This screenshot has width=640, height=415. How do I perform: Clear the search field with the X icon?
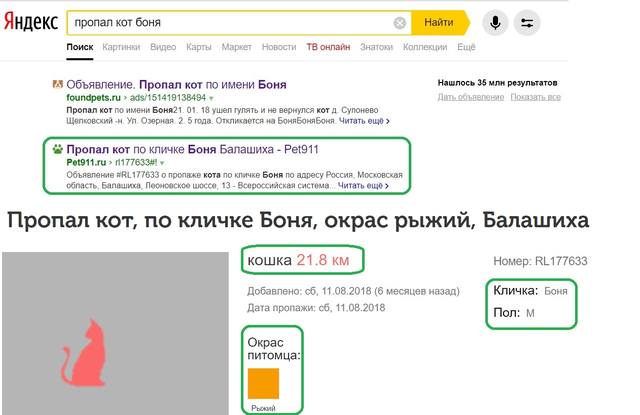(x=400, y=23)
